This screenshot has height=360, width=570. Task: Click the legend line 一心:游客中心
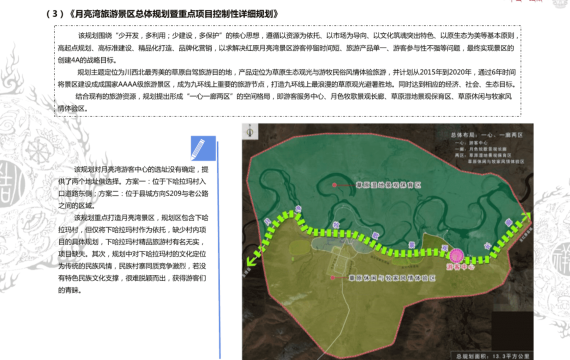click(471, 143)
